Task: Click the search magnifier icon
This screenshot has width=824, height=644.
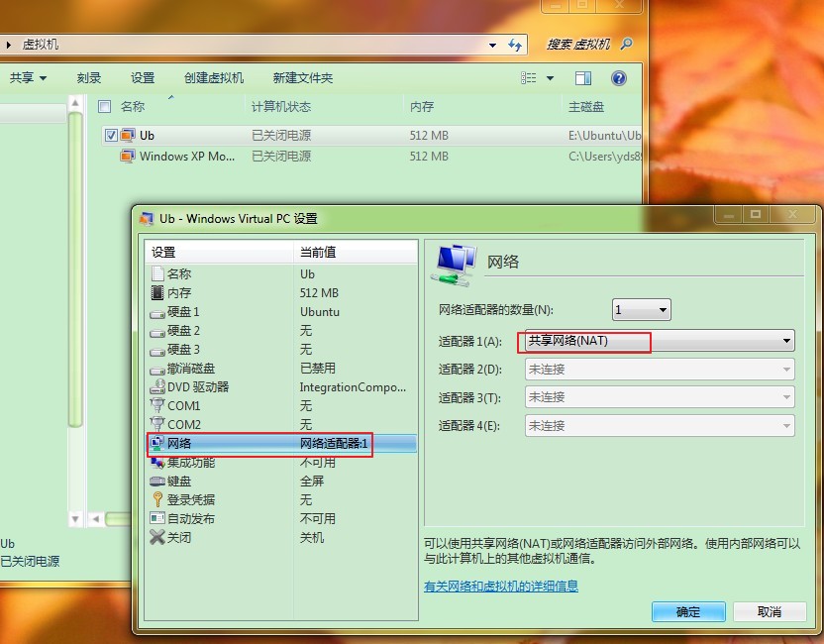Action: tap(626, 45)
